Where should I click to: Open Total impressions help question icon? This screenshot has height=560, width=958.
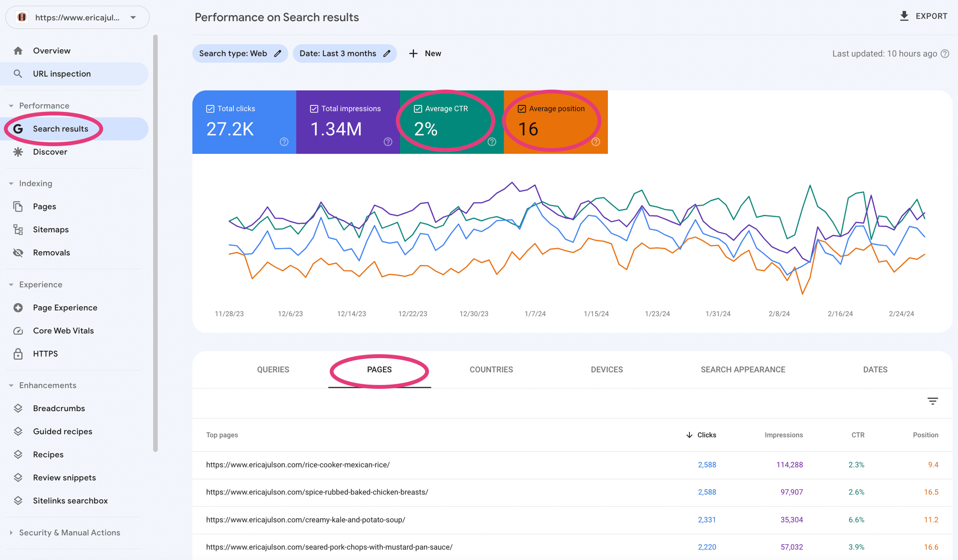(388, 142)
